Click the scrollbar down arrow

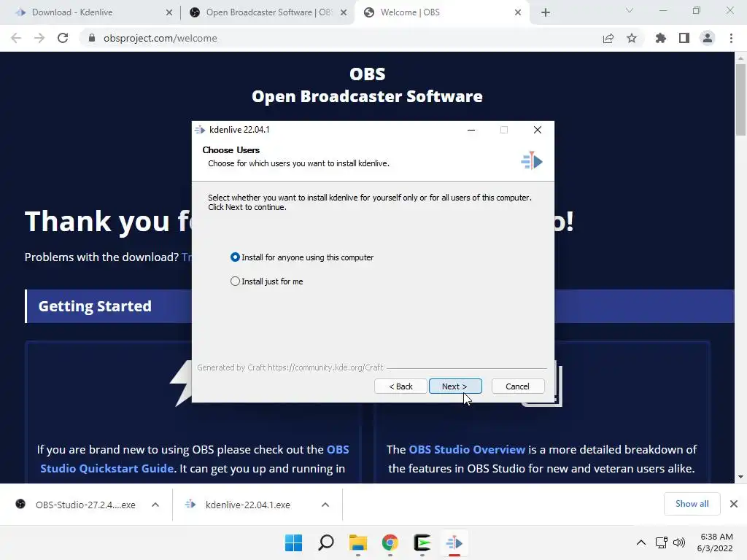(740, 477)
